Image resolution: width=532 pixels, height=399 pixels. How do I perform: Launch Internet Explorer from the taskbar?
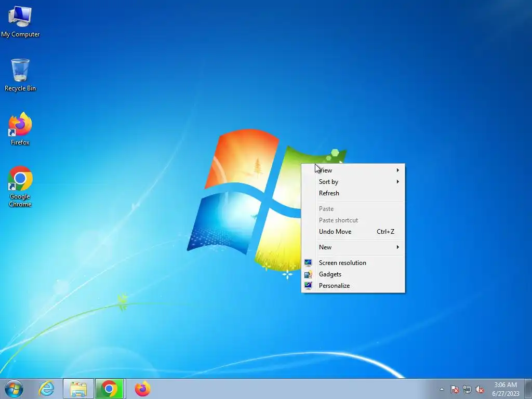[x=46, y=389]
